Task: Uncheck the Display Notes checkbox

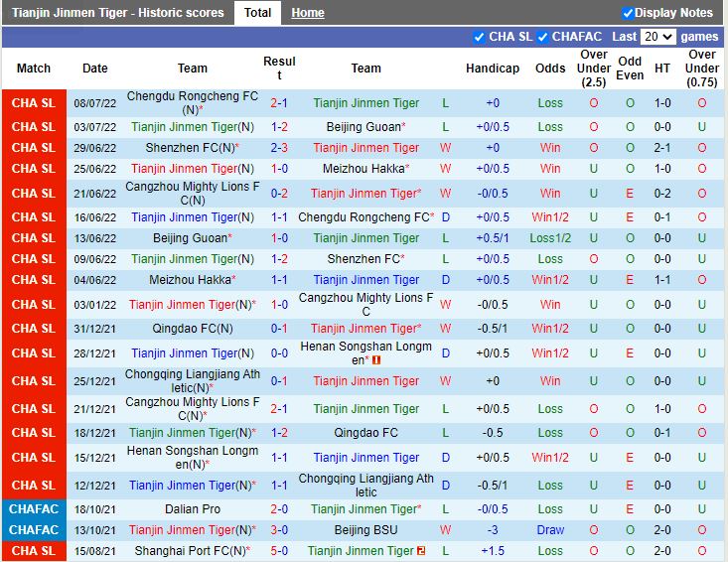Action: (x=628, y=13)
